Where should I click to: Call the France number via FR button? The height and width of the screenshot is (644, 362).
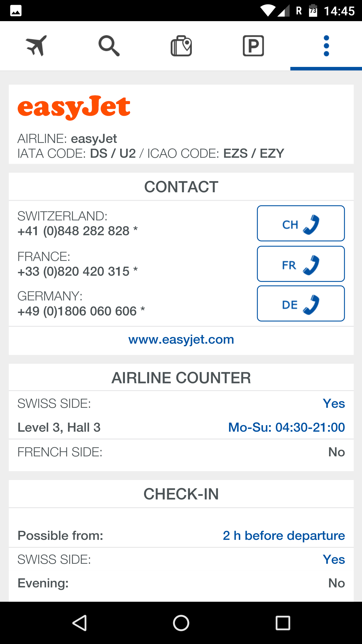[x=301, y=264]
